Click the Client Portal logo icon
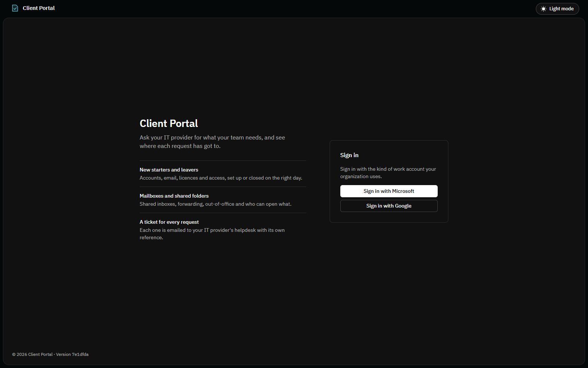This screenshot has height=368, width=588. pos(15,8)
